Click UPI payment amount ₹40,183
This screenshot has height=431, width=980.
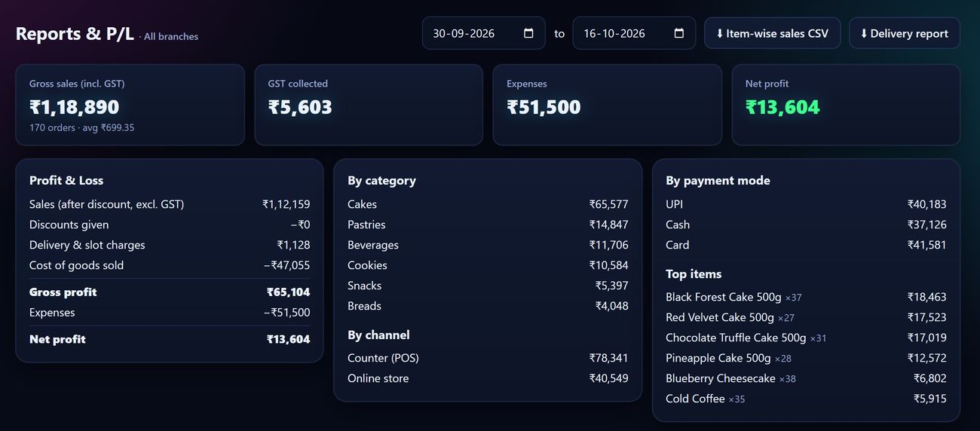point(926,204)
